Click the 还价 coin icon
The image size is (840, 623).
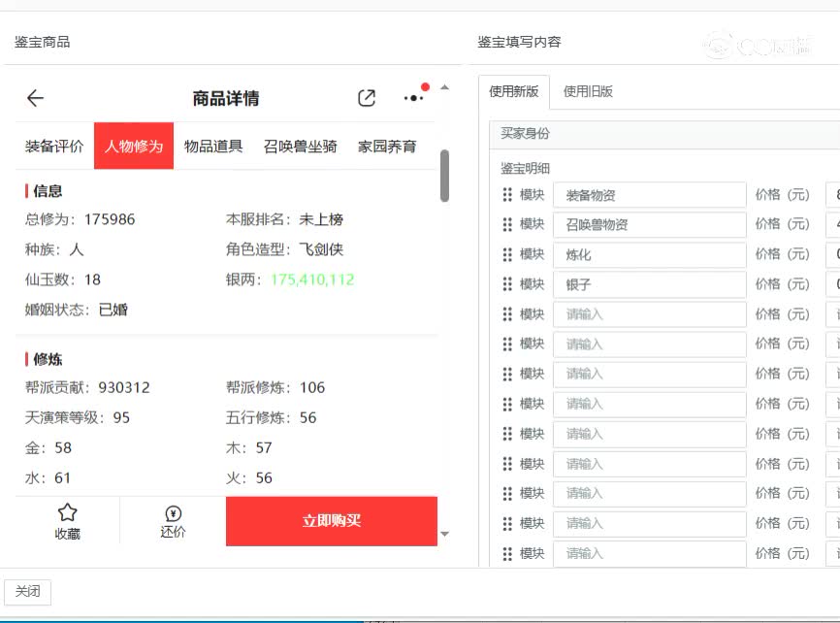173,511
